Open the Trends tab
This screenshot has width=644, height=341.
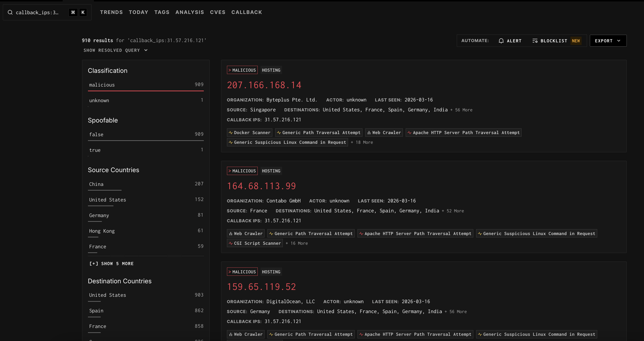111,12
